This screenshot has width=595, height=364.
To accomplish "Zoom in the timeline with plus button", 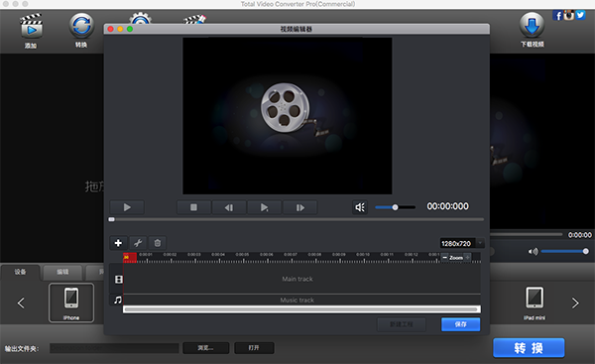I will point(467,257).
